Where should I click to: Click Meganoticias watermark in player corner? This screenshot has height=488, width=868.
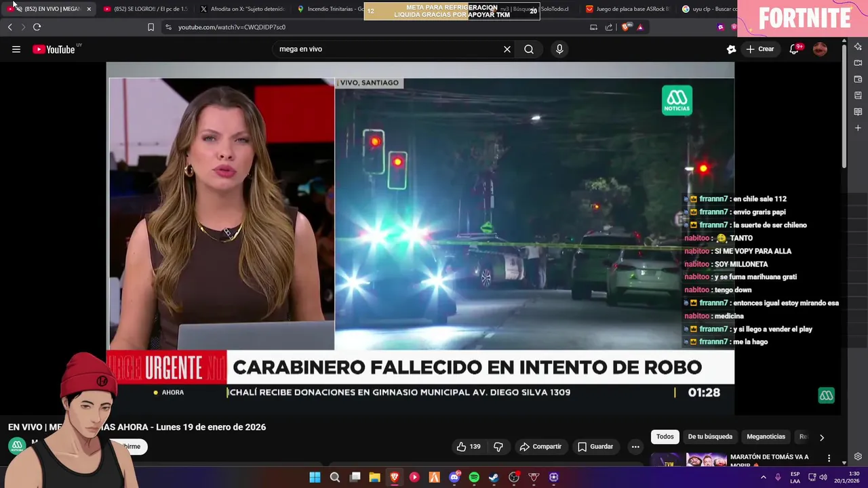[x=826, y=395]
